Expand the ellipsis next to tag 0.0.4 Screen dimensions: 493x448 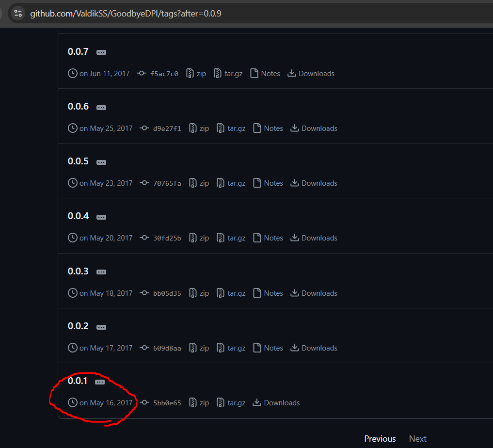click(x=101, y=217)
